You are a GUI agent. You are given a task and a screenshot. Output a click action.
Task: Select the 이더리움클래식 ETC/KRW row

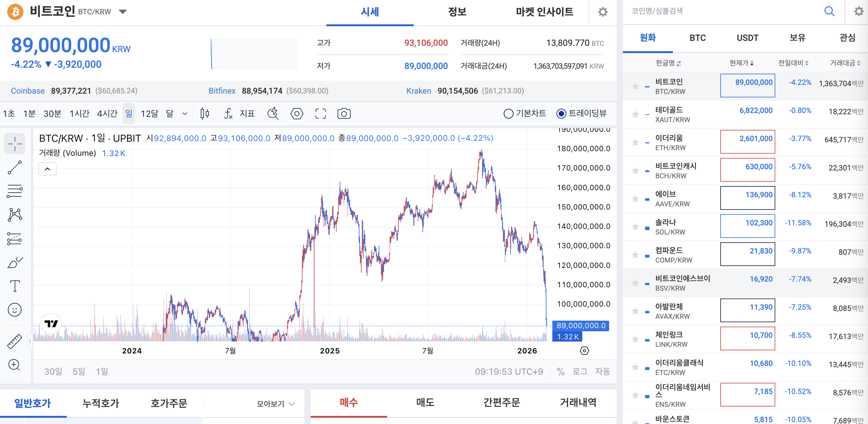coord(745,367)
